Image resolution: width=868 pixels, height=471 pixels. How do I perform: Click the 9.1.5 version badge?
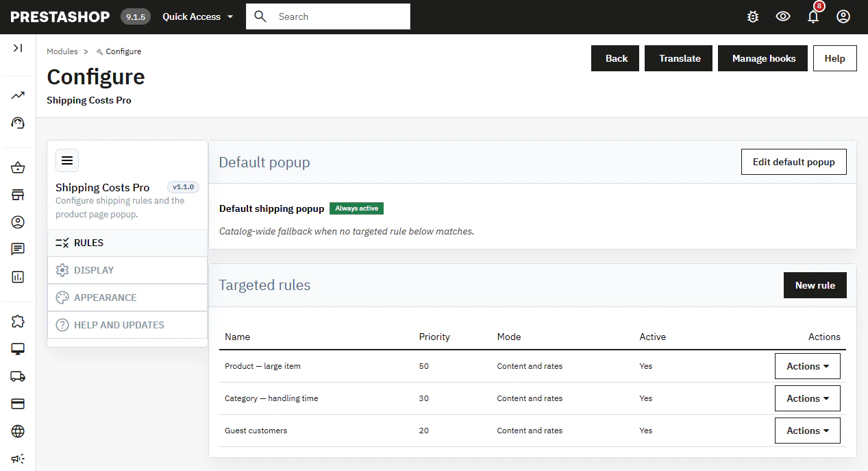tap(136, 16)
